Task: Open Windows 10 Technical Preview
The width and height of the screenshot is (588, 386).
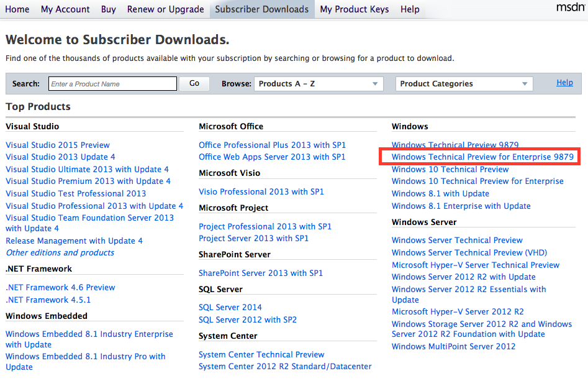Action: 450,169
